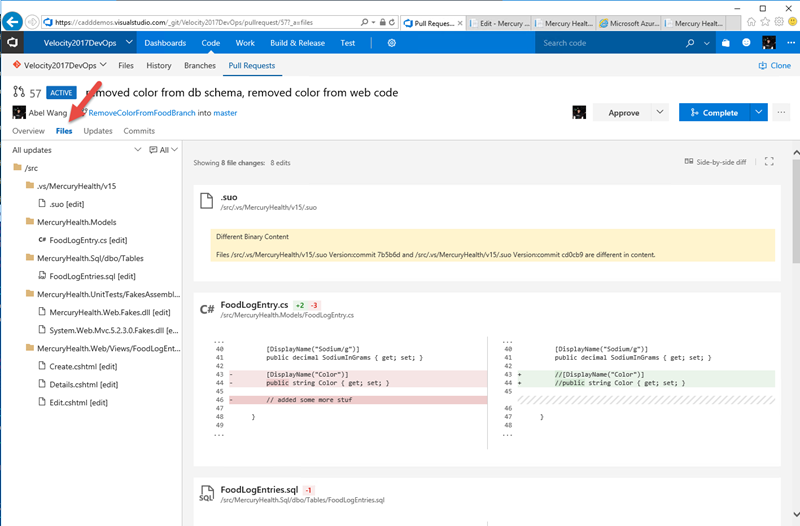Select Details.cshtml [edit] in tree
The image size is (800, 526).
84,384
